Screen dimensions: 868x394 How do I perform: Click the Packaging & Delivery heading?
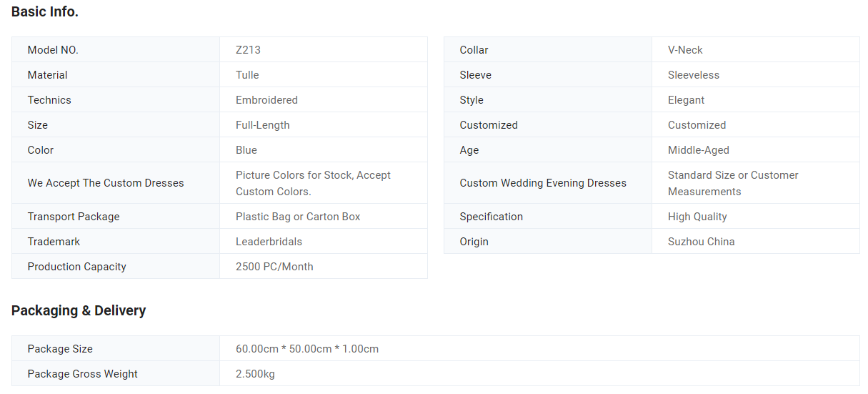79,311
